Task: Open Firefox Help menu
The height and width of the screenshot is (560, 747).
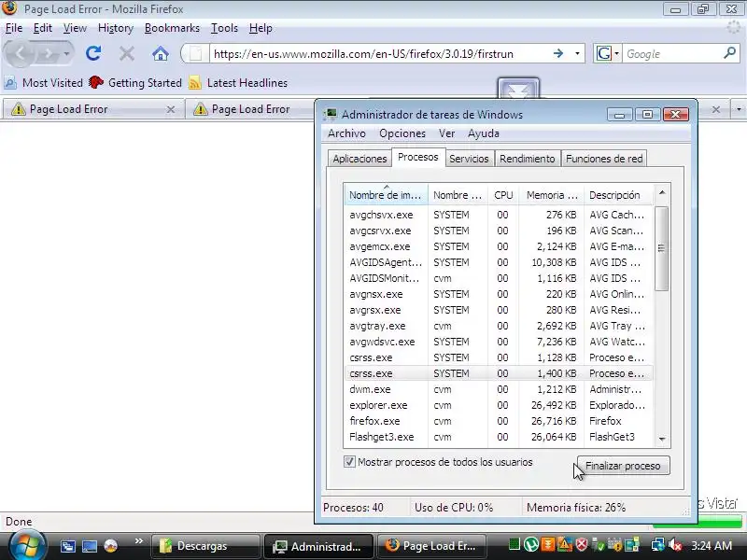Action: [x=261, y=28]
